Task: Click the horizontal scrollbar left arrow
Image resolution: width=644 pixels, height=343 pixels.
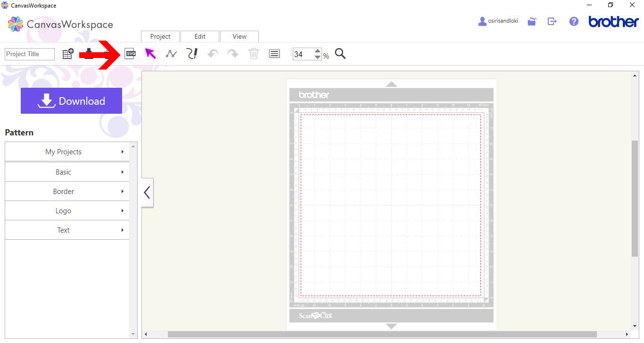Action: [x=146, y=334]
